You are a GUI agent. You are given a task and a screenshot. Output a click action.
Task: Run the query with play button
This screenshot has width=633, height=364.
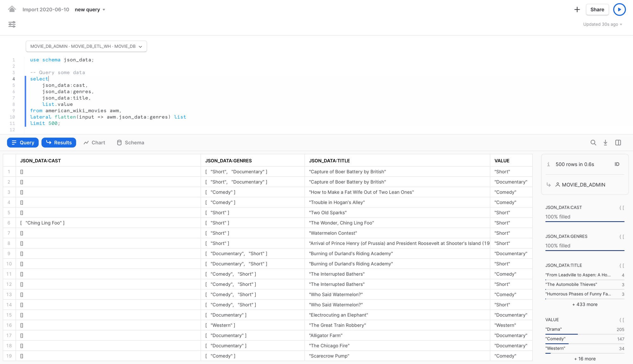pos(619,9)
